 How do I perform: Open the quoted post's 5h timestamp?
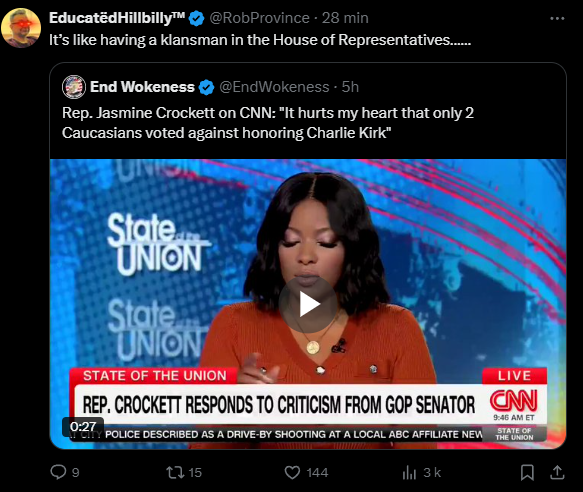(350, 87)
